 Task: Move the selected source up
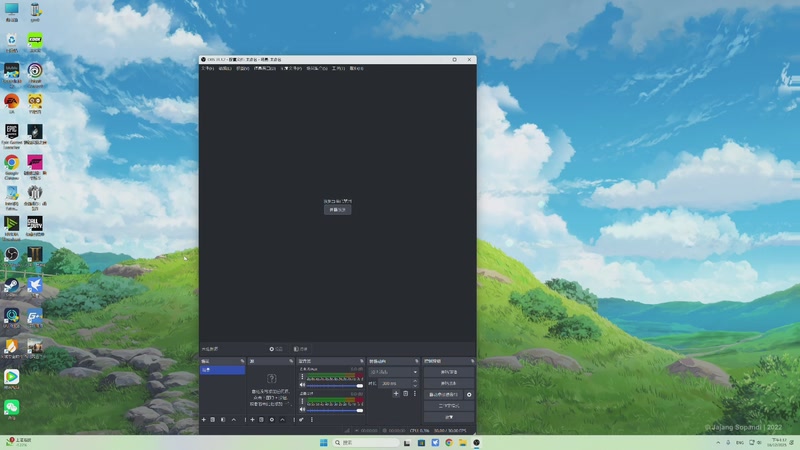[x=282, y=419]
